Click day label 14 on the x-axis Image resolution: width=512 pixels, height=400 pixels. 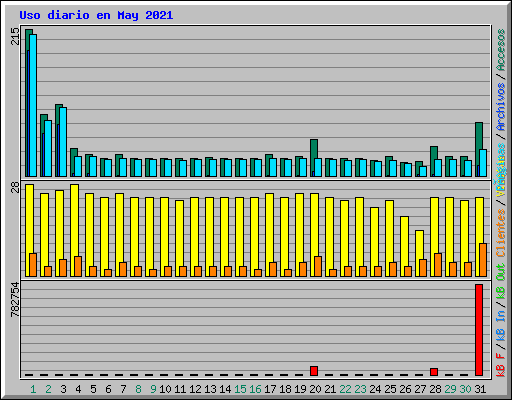coord(225,389)
